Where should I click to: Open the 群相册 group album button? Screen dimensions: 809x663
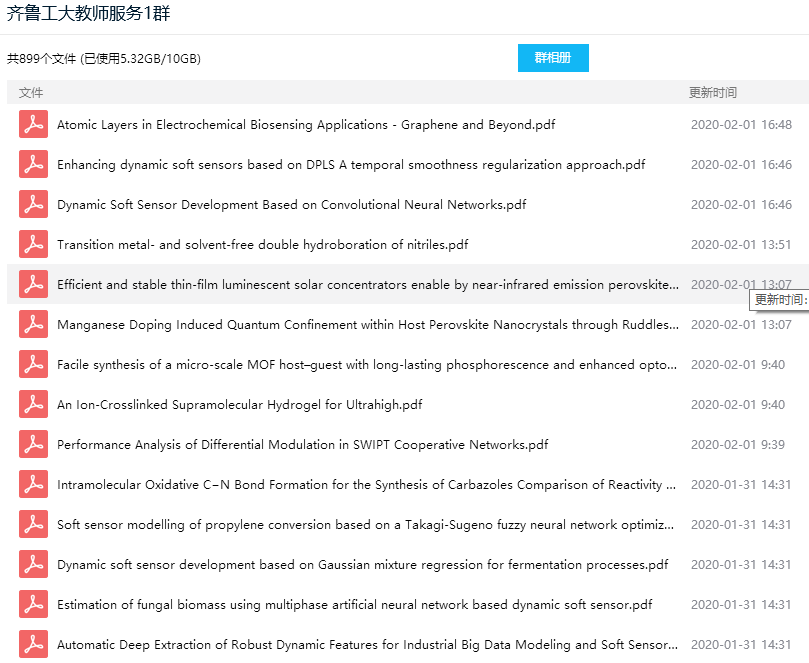pyautogui.click(x=553, y=58)
